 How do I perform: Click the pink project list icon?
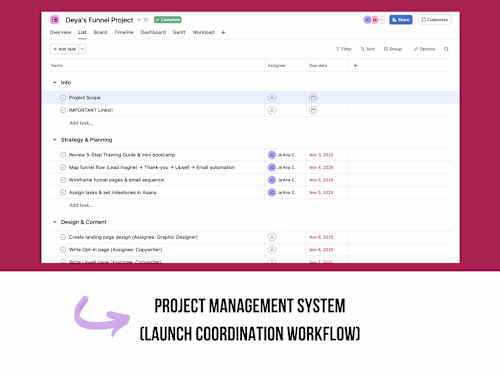pyautogui.click(x=55, y=20)
